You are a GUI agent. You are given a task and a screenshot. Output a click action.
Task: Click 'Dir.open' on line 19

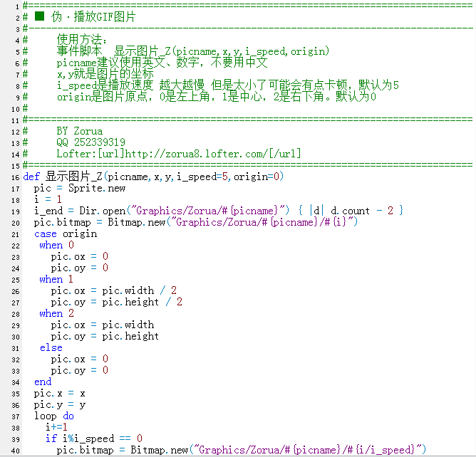(103, 211)
